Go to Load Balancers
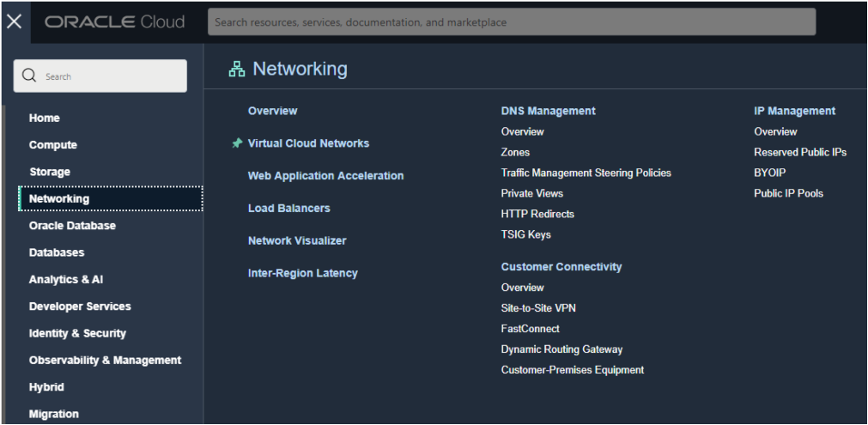868x425 pixels. (289, 208)
